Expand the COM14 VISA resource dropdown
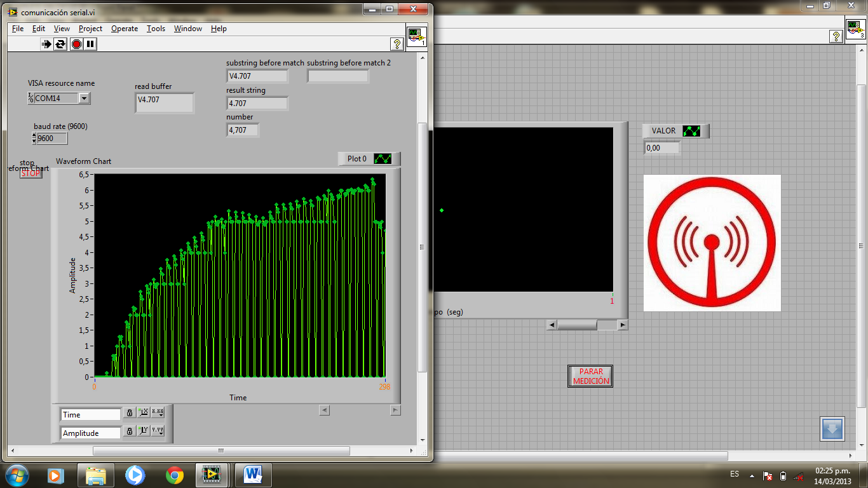This screenshot has width=868, height=488. click(84, 98)
